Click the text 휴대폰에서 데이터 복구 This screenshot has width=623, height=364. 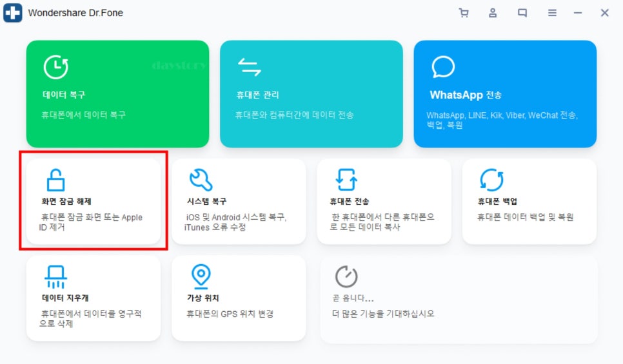[83, 115]
